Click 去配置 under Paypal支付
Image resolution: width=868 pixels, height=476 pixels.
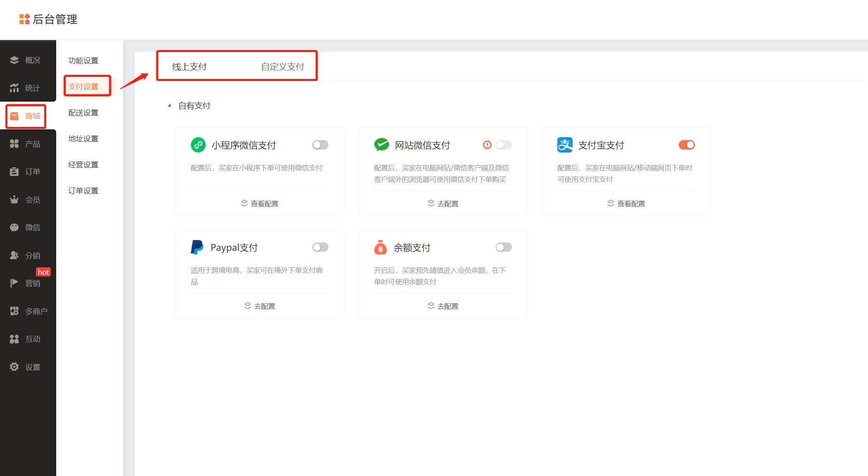pyautogui.click(x=264, y=306)
